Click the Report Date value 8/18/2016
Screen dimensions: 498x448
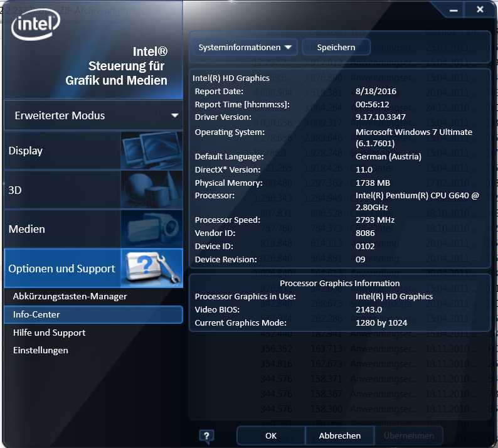376,92
